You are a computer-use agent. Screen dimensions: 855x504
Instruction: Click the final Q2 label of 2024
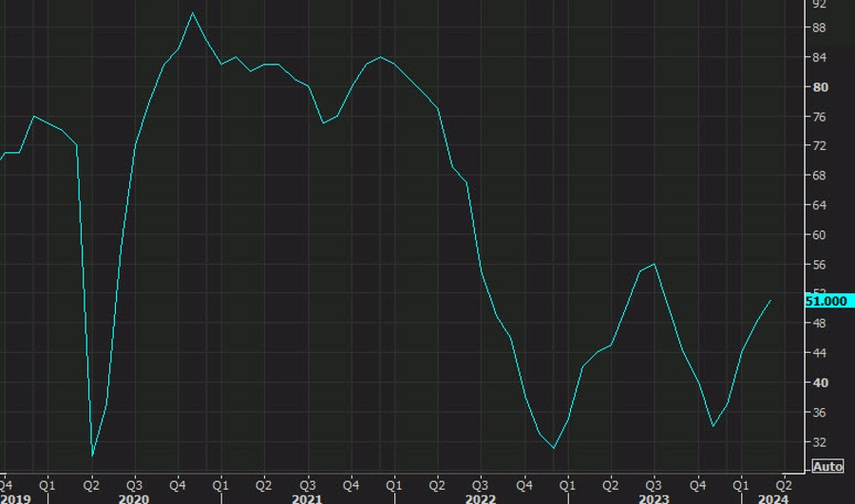[x=784, y=485]
